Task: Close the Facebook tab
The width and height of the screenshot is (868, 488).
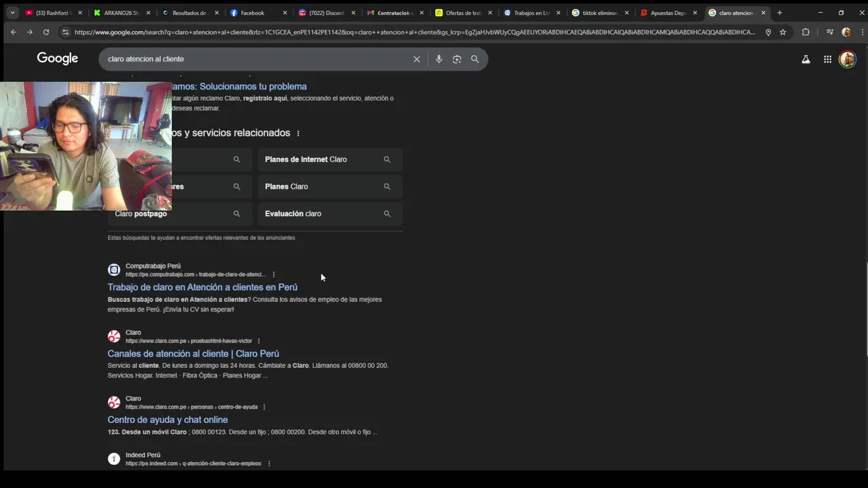Action: (x=285, y=13)
